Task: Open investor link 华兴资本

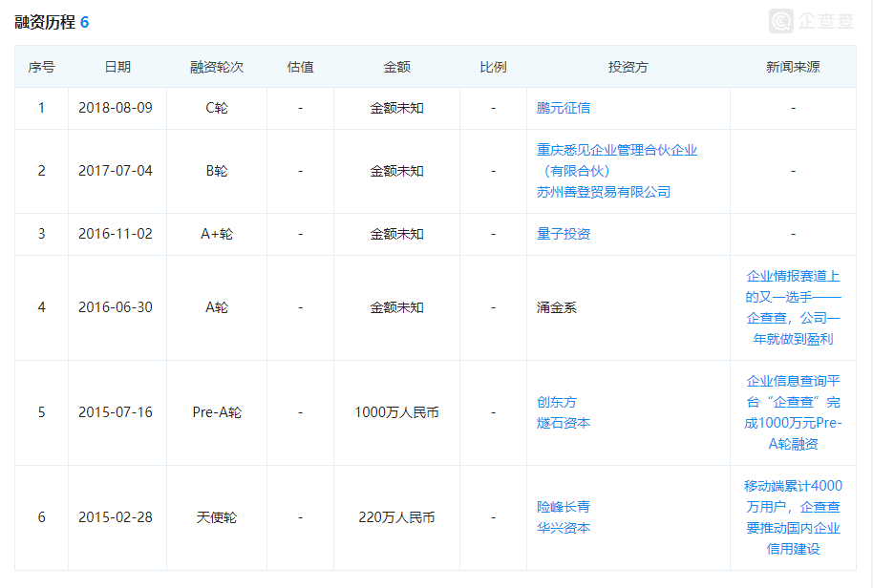Action: tap(563, 528)
